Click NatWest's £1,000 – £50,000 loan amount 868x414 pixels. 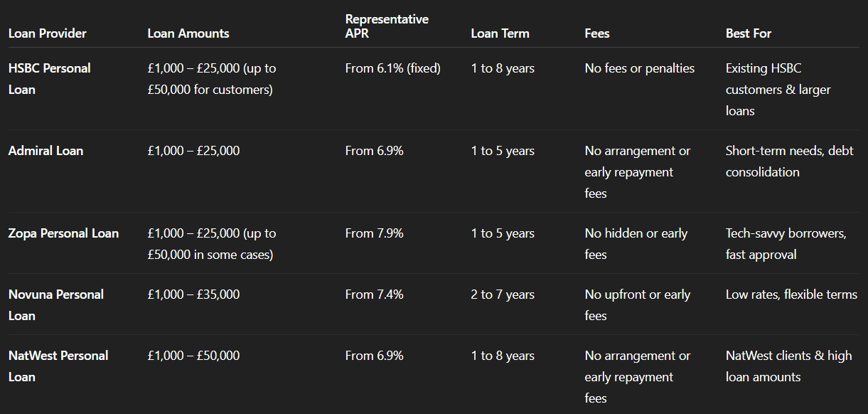pyautogui.click(x=193, y=356)
